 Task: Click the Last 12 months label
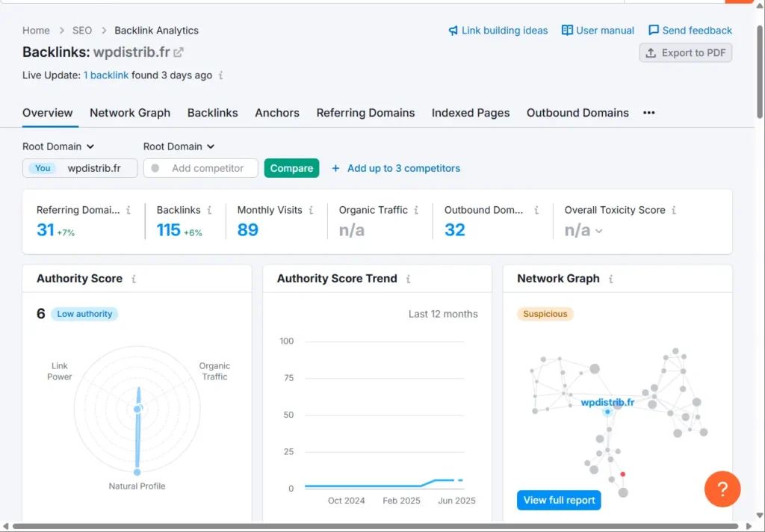(x=443, y=315)
